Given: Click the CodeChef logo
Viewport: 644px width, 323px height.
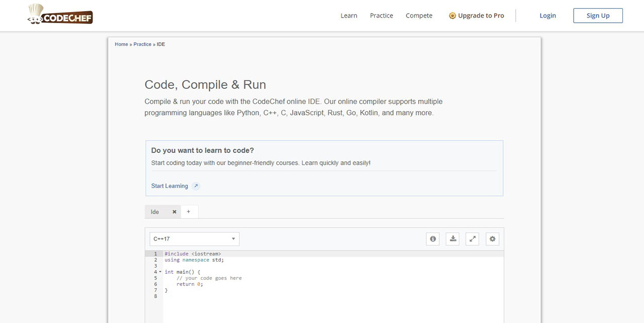Looking at the screenshot, I should click(60, 15).
